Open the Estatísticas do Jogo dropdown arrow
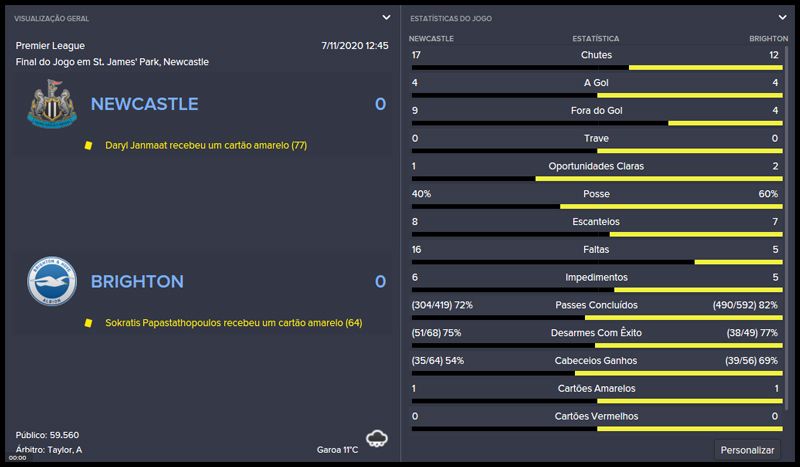800x467 pixels. coord(782,17)
